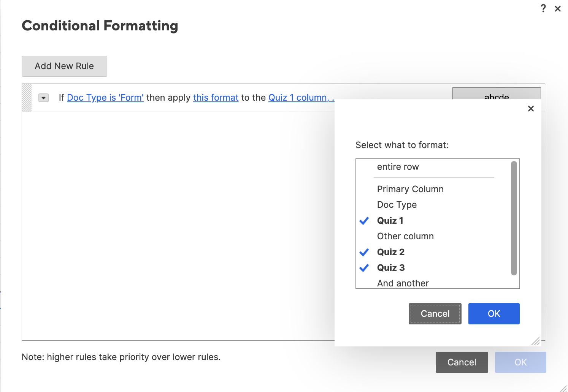Open the rule options dropdown arrow
568x392 pixels.
point(44,98)
